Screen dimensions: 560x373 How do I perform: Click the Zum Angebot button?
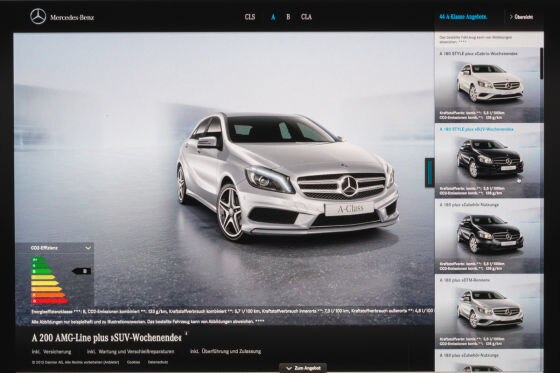[x=304, y=368]
